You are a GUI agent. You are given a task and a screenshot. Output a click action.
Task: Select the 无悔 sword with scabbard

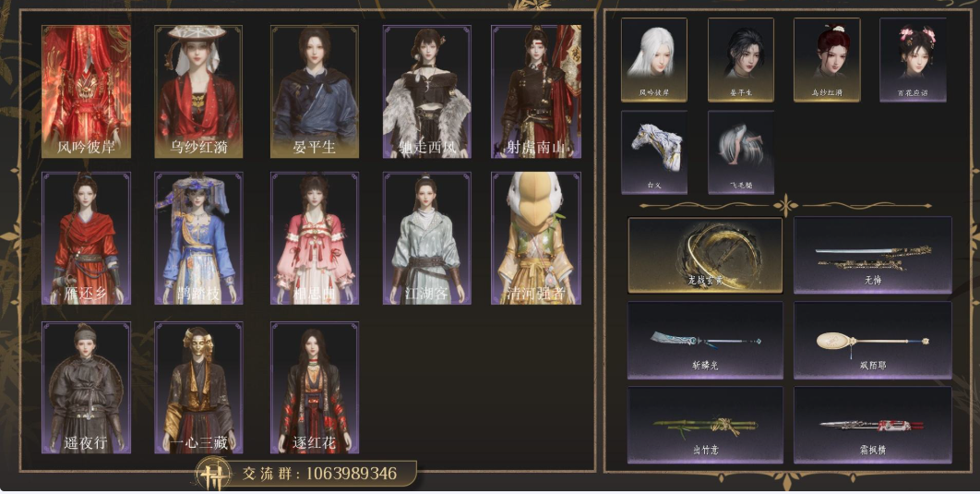tap(873, 255)
